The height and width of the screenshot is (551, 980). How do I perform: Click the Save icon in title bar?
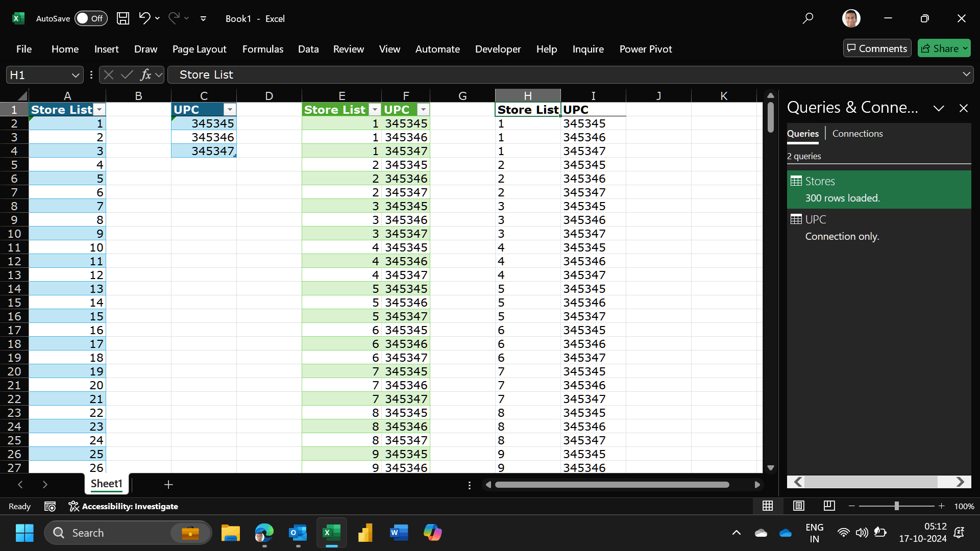123,18
